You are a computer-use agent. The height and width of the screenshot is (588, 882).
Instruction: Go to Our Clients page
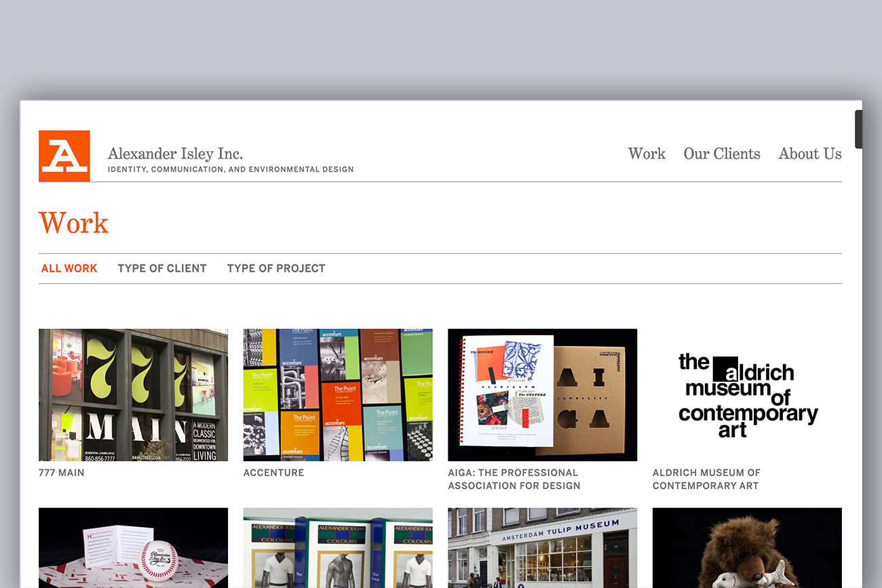pyautogui.click(x=722, y=154)
